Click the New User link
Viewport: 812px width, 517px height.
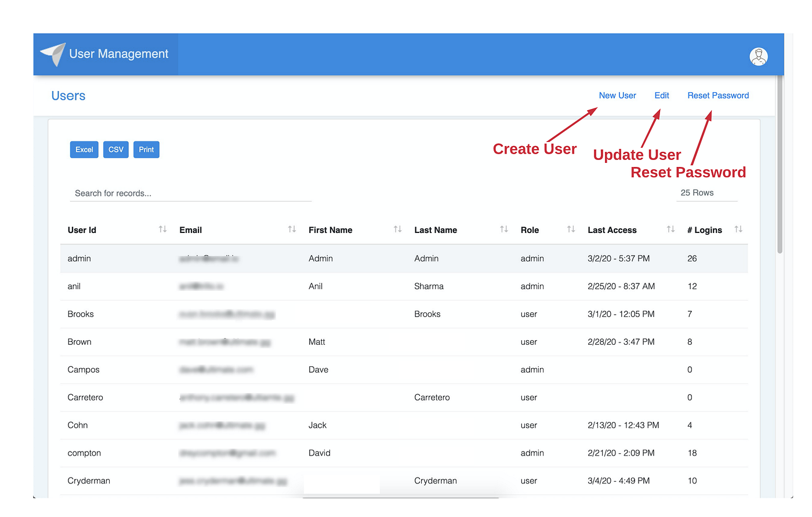(x=617, y=95)
